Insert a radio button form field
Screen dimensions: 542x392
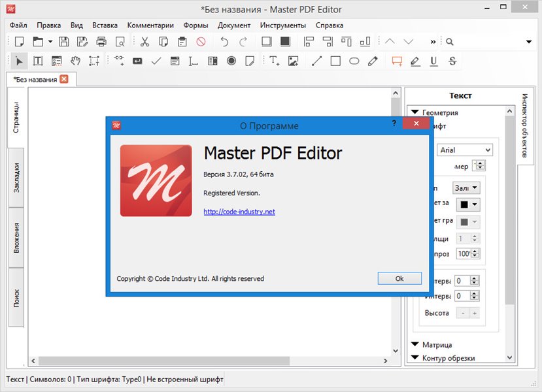coord(231,61)
